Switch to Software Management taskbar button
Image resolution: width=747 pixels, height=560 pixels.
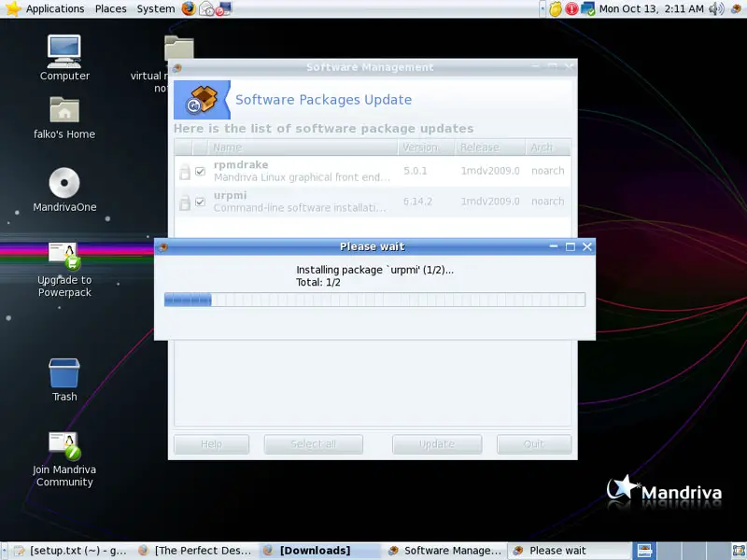tap(445, 551)
